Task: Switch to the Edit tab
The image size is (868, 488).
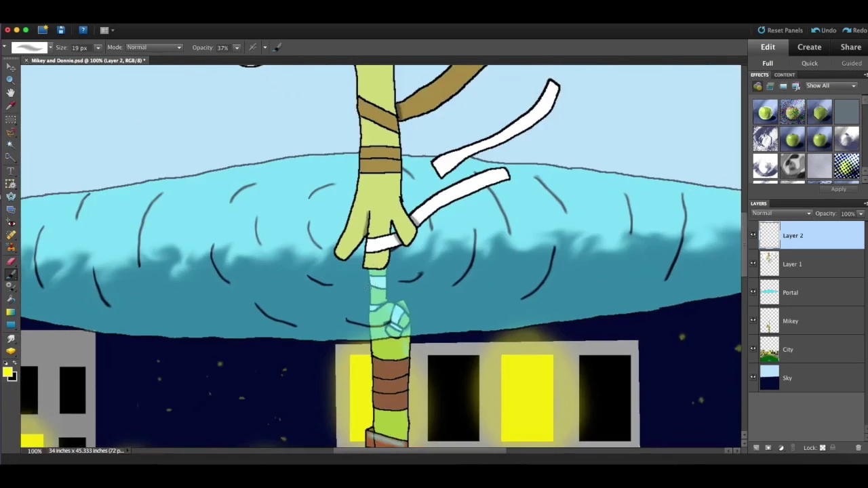Action: (768, 47)
